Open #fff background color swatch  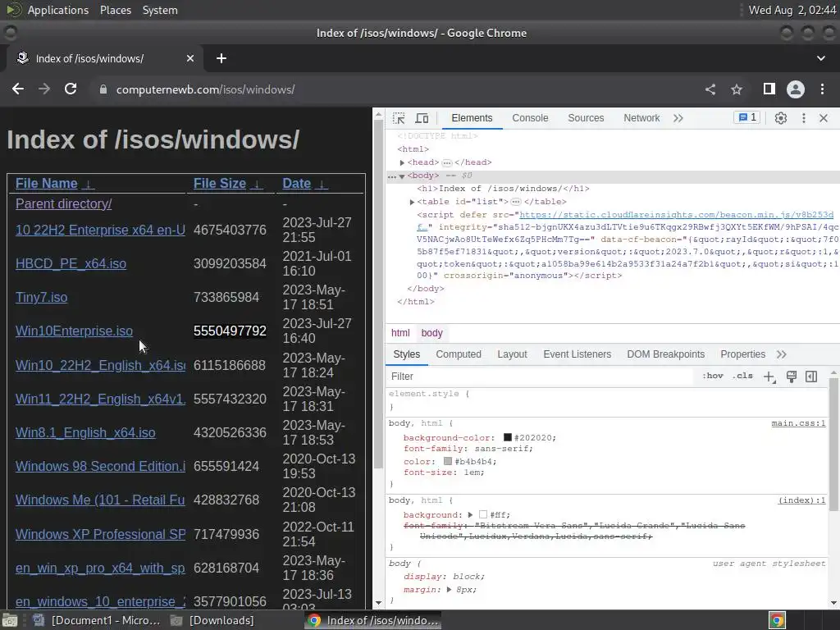click(x=483, y=515)
